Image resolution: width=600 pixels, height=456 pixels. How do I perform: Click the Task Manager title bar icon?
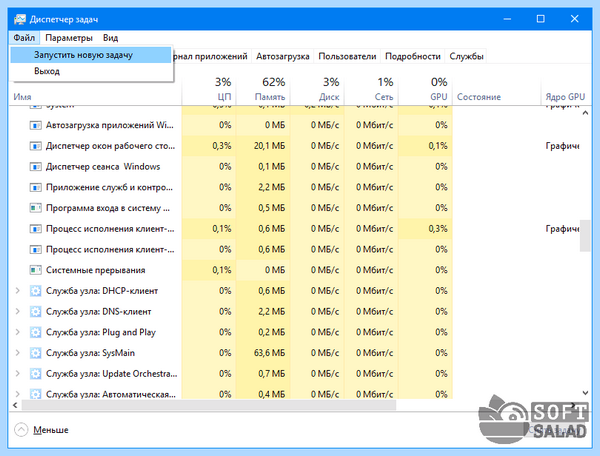20,19
